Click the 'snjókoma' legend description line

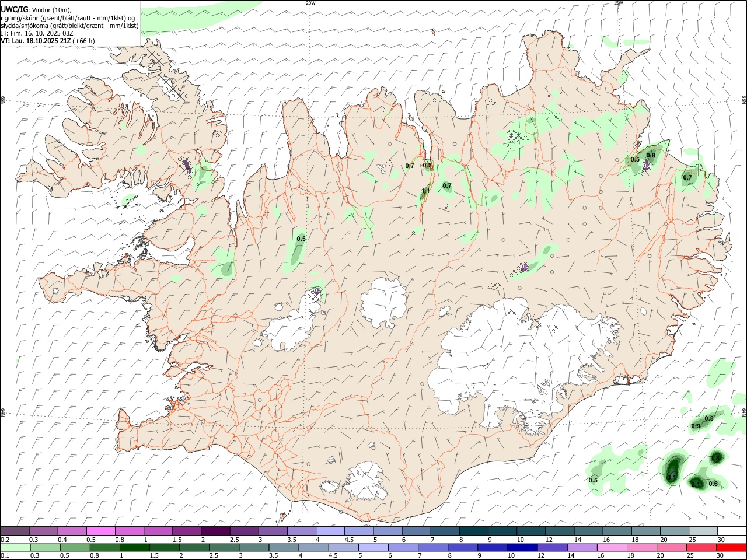70,26
